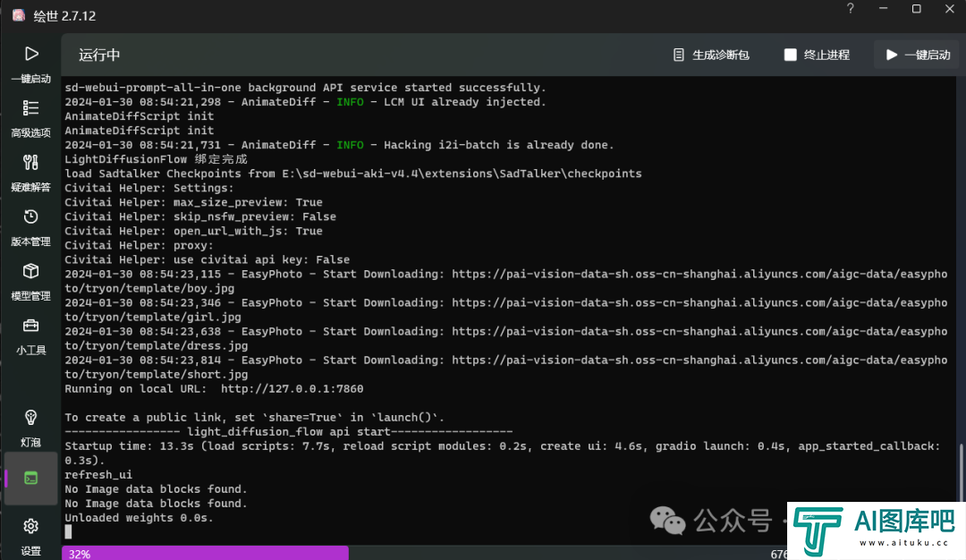Viewport: 966px width, 560px height.
Task: Click the terminal cursor block at bottom
Action: [68, 531]
